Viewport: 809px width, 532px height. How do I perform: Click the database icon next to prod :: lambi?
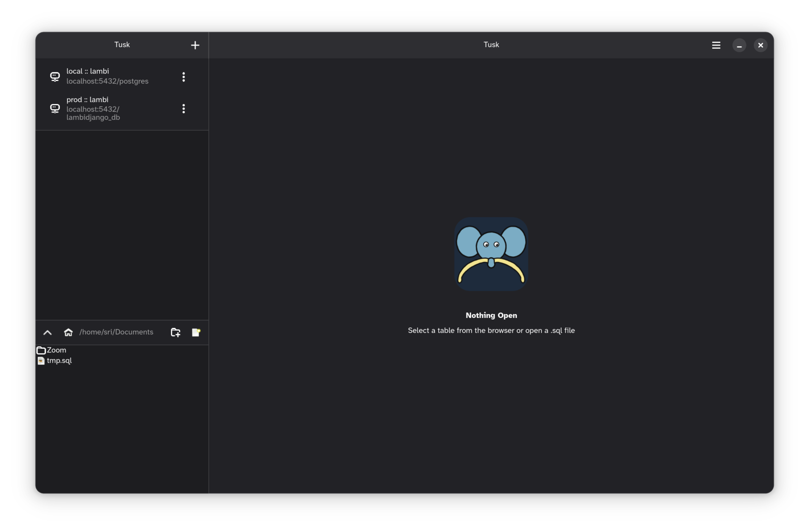pyautogui.click(x=55, y=108)
